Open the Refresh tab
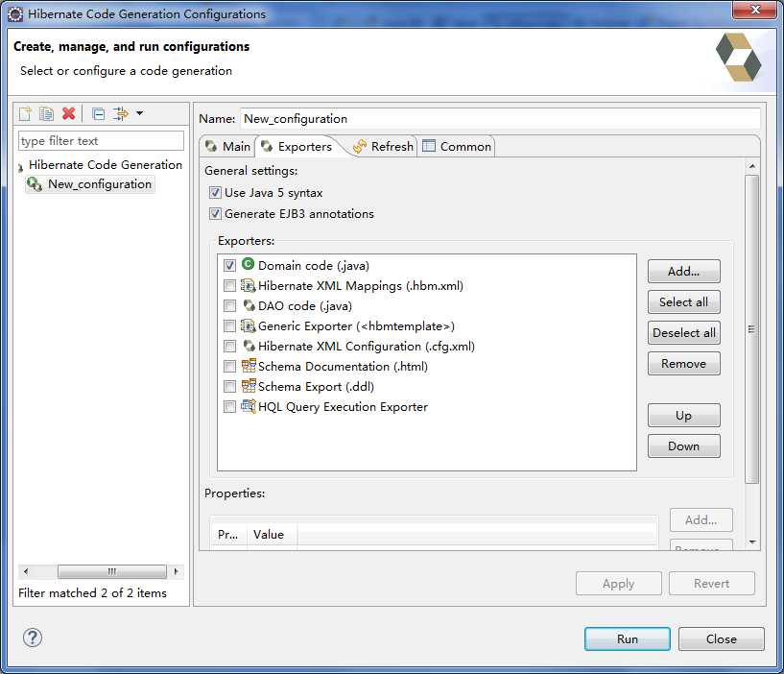This screenshot has width=784, height=674. coord(384,147)
